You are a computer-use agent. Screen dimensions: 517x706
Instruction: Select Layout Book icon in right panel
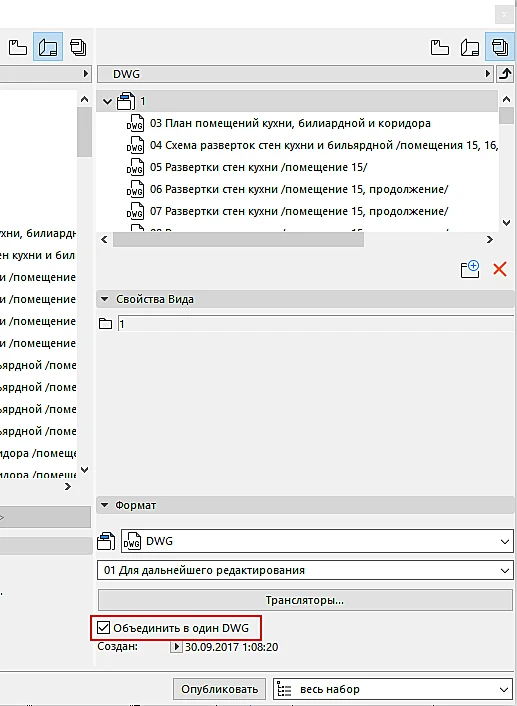470,47
